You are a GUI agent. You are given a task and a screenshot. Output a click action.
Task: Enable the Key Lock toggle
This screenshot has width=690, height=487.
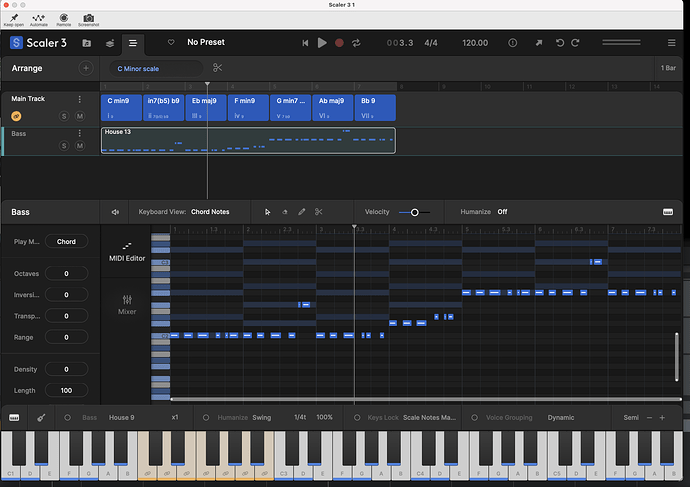[360, 417]
